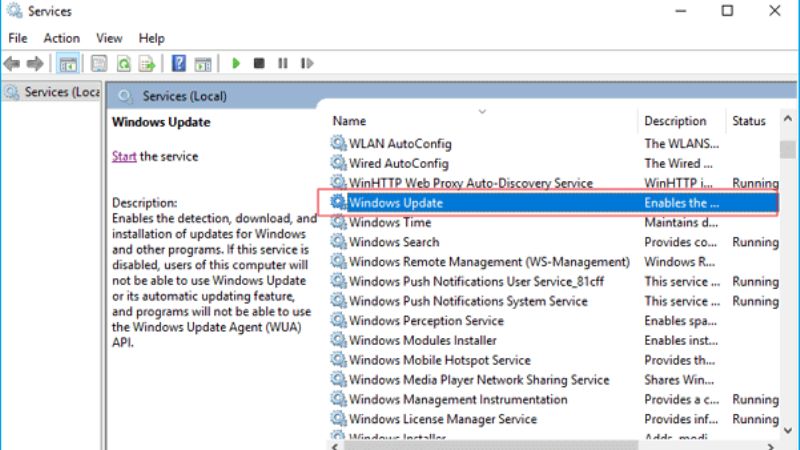Maximize the Services window
The image size is (800, 450).
727,11
